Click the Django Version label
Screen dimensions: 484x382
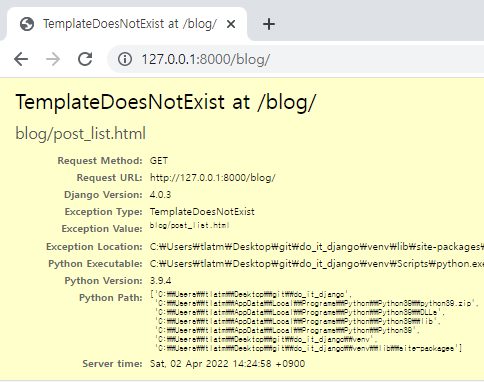[103, 195]
